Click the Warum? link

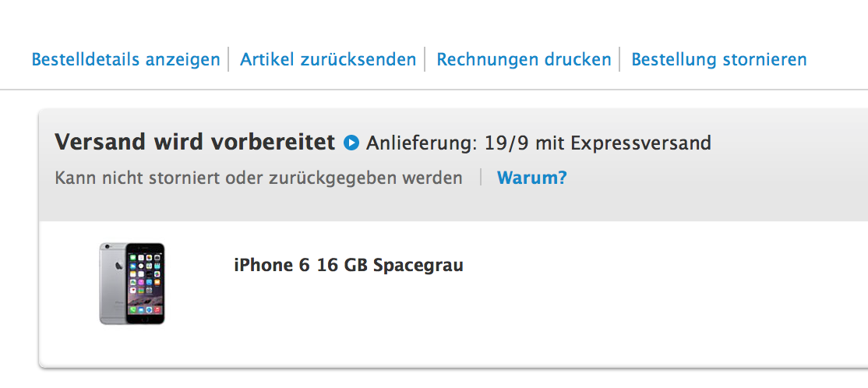point(531,178)
